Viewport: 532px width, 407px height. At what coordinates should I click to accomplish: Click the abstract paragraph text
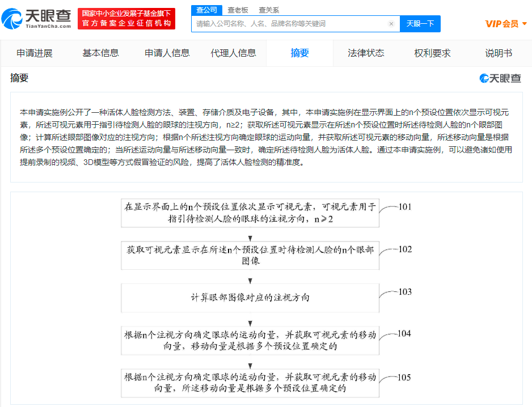point(266,137)
